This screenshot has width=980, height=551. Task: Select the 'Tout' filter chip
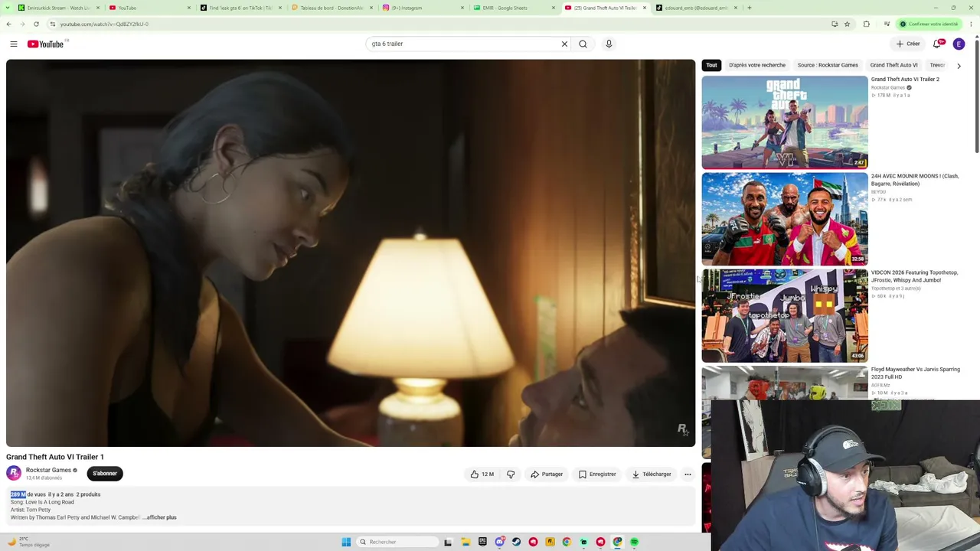pyautogui.click(x=711, y=65)
